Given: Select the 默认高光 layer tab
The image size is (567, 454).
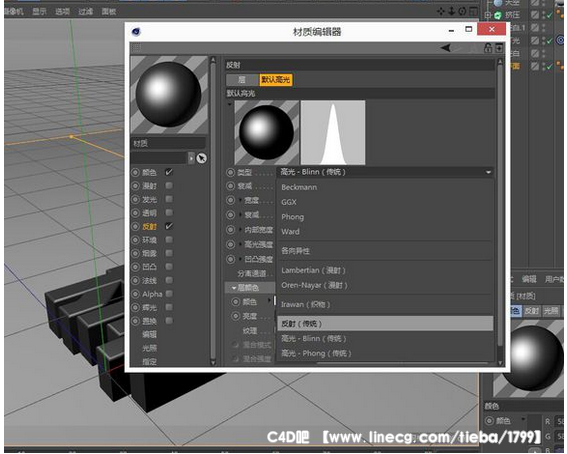Looking at the screenshot, I should click(276, 80).
